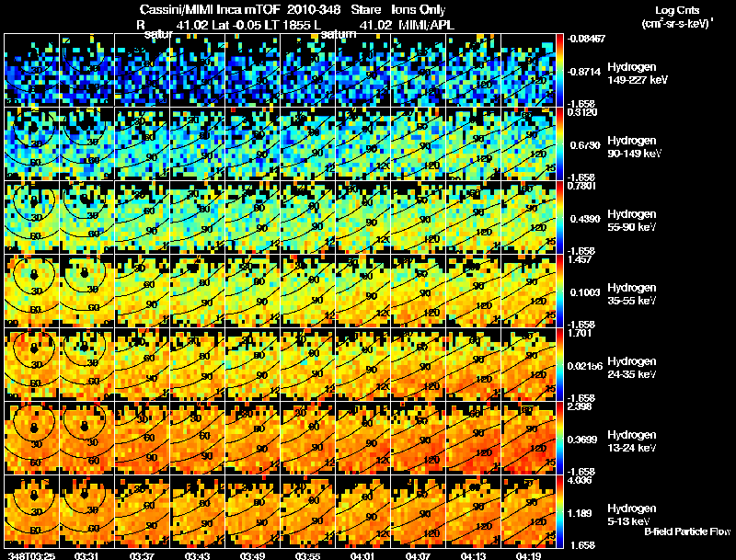Image resolution: width=736 pixels, height=560 pixels.
Task: Click the colorbar value '4.036'
Action: coord(580,480)
